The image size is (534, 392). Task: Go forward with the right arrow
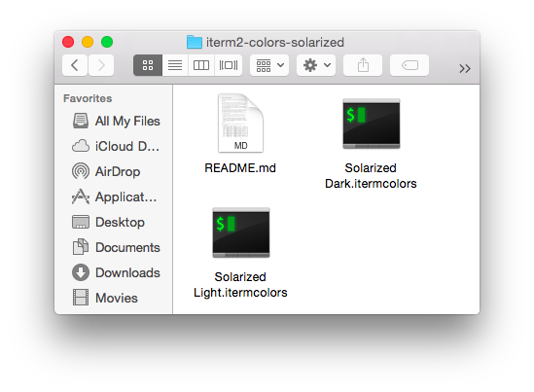coord(101,65)
